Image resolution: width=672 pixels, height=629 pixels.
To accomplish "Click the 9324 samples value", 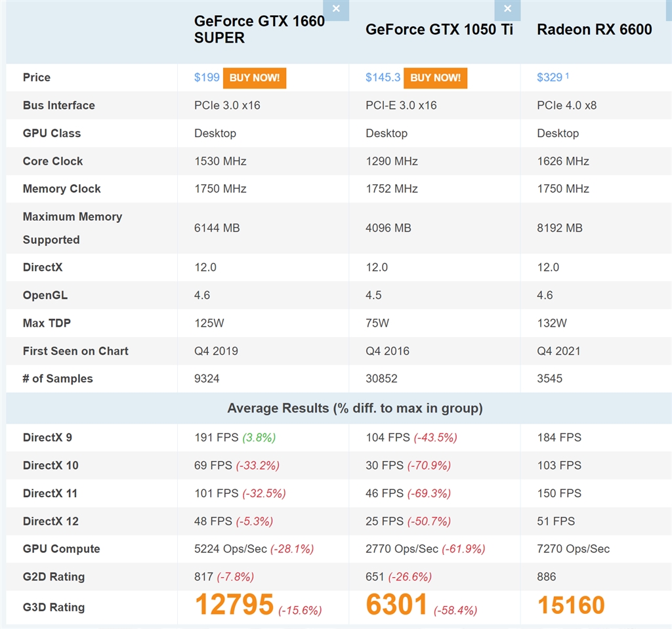I will (x=207, y=378).
